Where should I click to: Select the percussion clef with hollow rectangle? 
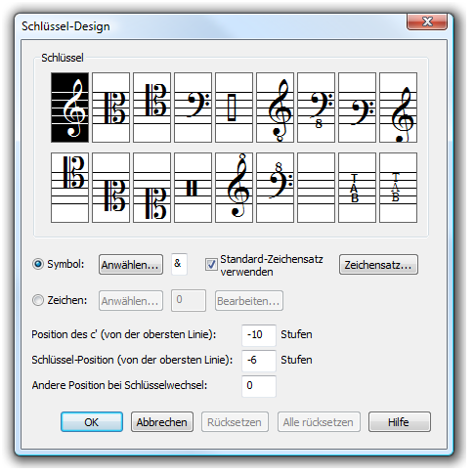click(234, 108)
